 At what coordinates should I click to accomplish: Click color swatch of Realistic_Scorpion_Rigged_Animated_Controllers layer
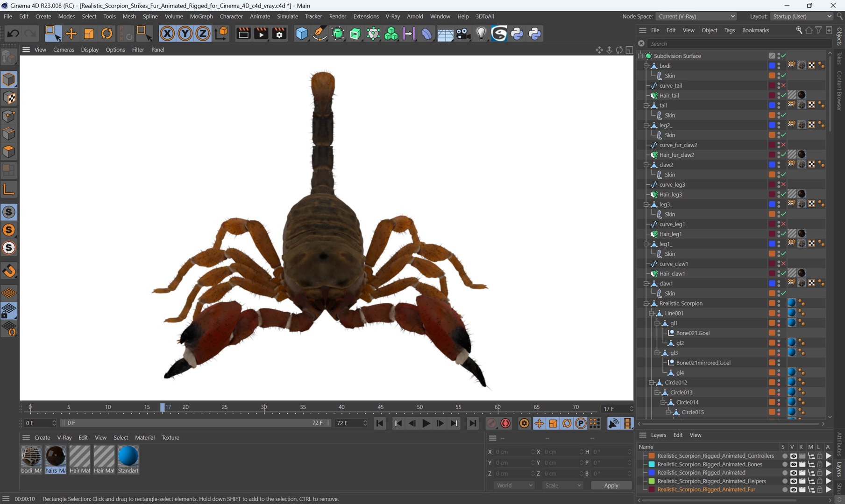[x=652, y=456]
